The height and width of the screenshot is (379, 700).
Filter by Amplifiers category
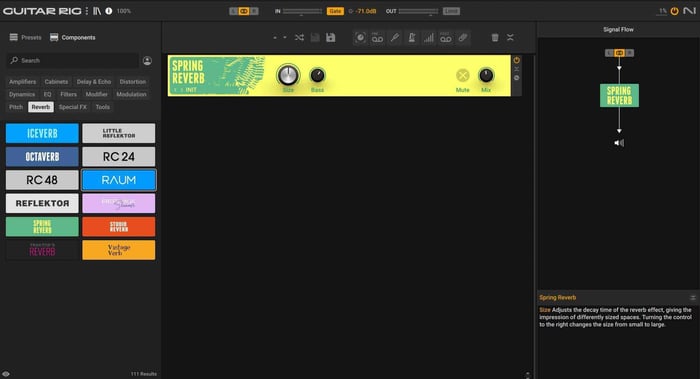click(22, 82)
